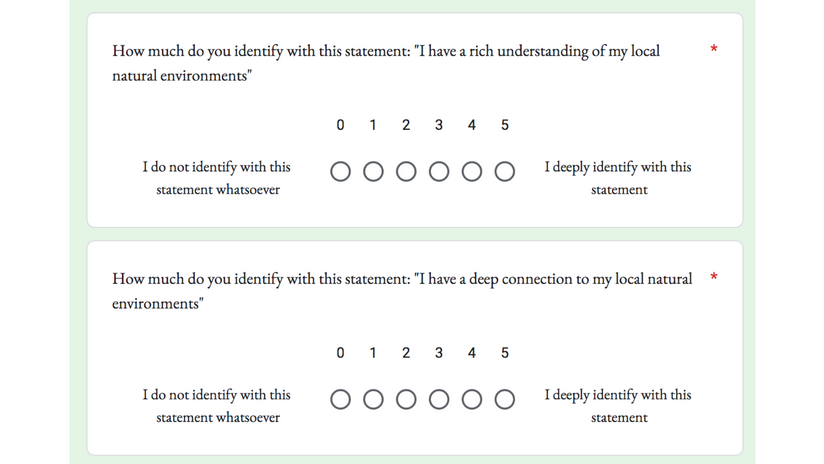Click the "deep connection" question title text
824x464 pixels.
click(401, 280)
